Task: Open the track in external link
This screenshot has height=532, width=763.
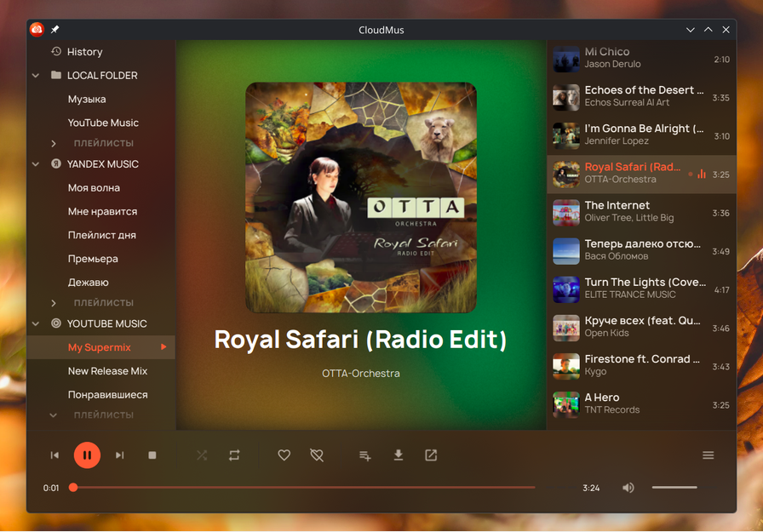Action: click(431, 455)
